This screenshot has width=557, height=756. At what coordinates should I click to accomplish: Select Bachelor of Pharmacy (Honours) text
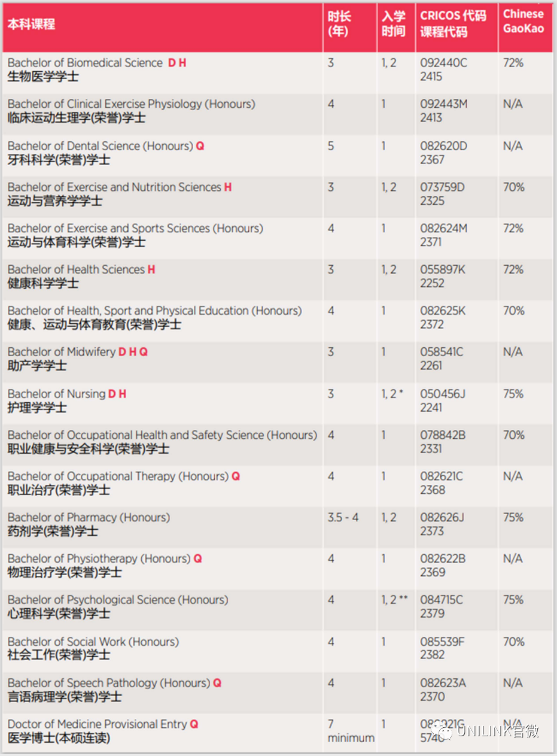[89, 518]
